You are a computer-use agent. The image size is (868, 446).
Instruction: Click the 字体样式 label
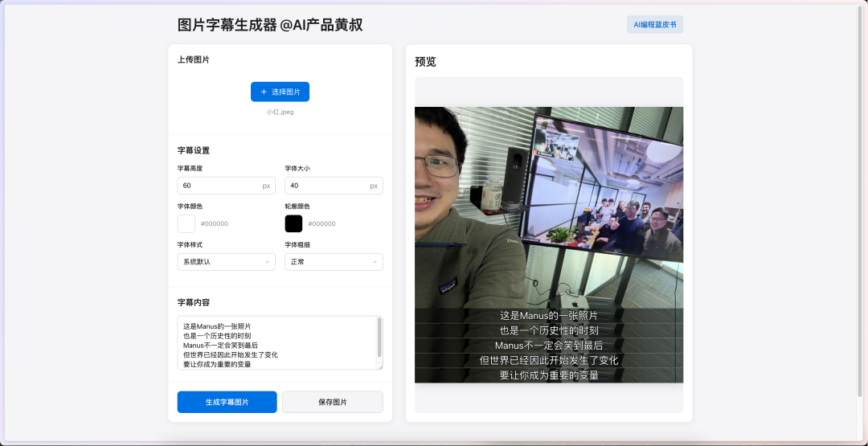[190, 244]
